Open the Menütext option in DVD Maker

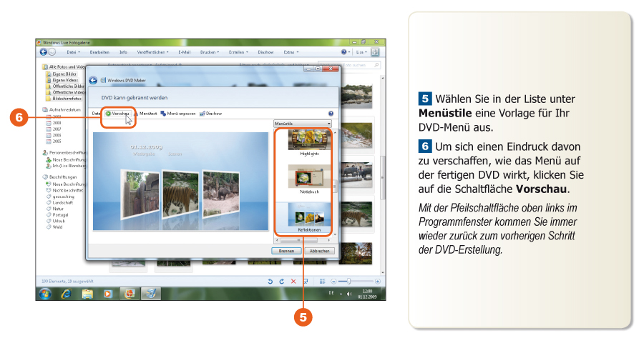145,114
